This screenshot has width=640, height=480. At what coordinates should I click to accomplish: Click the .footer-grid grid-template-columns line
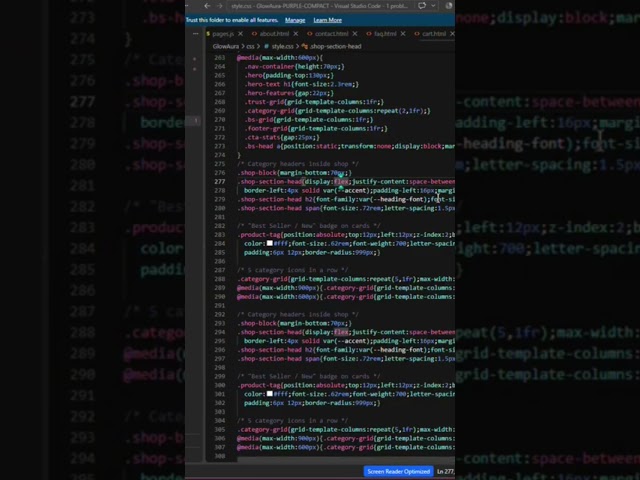tap(316, 129)
